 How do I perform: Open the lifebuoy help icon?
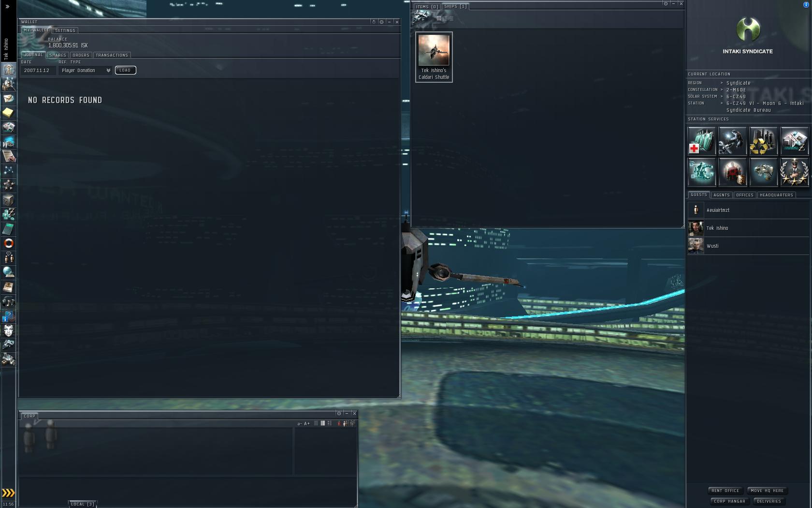[9, 243]
